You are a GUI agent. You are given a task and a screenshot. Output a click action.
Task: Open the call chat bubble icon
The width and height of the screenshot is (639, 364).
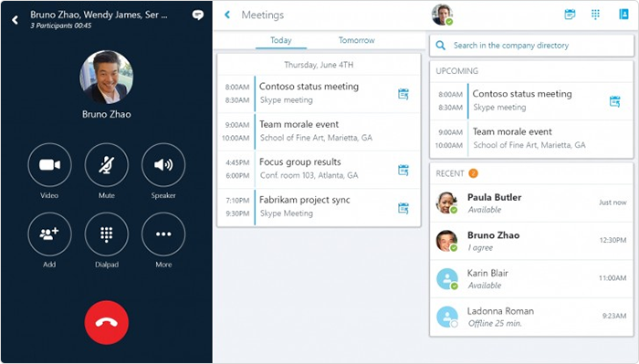(x=198, y=16)
